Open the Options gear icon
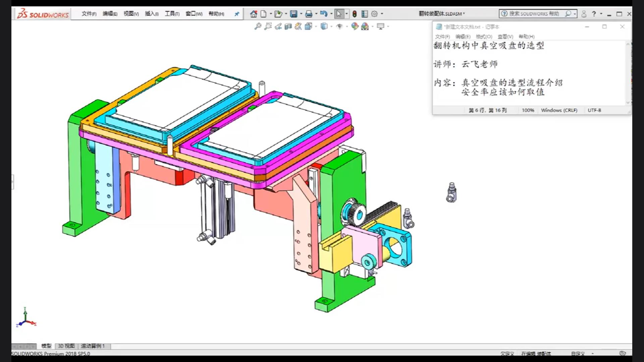 (374, 14)
